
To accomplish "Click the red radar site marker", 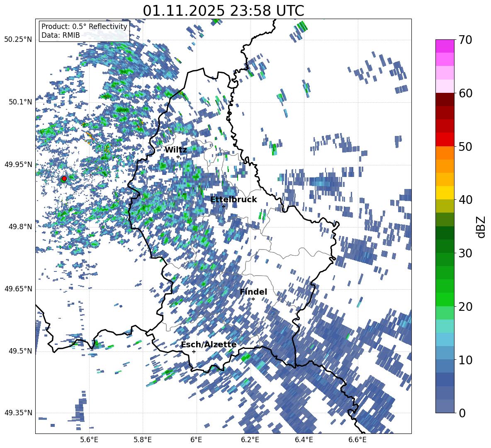I will pyautogui.click(x=64, y=178).
